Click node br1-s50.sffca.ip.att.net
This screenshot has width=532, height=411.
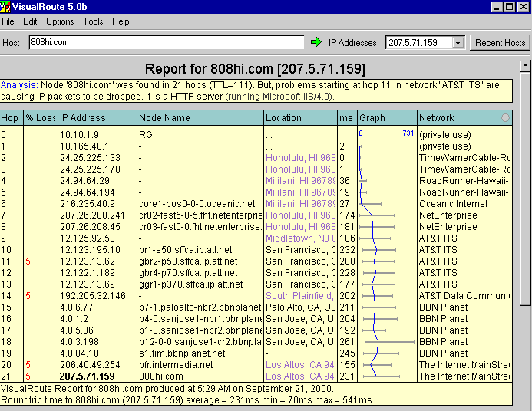185,250
